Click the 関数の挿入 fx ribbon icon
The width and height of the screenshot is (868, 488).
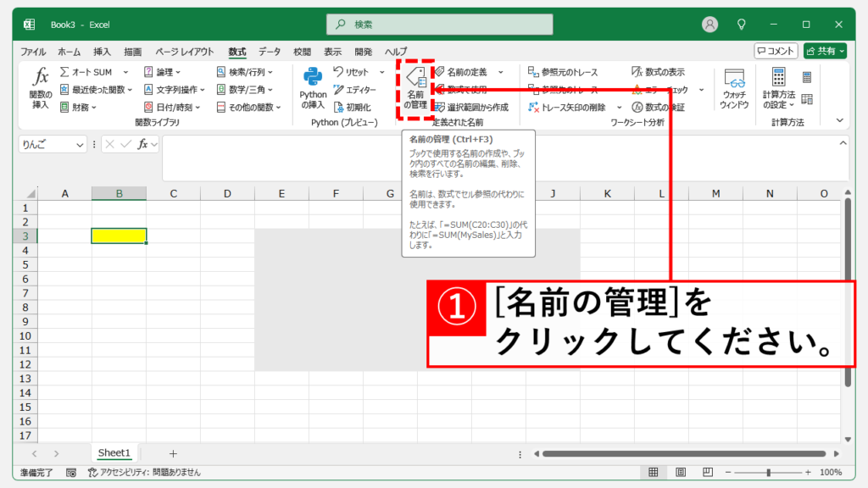(40, 88)
